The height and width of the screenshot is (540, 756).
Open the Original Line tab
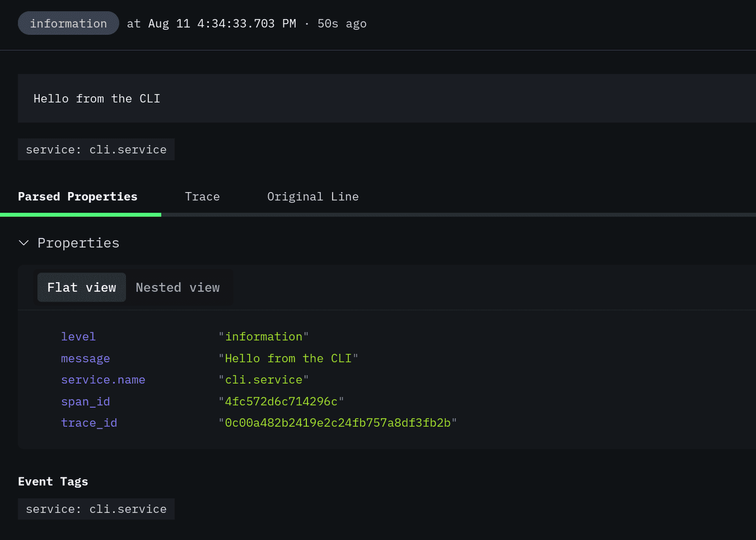pyautogui.click(x=312, y=196)
